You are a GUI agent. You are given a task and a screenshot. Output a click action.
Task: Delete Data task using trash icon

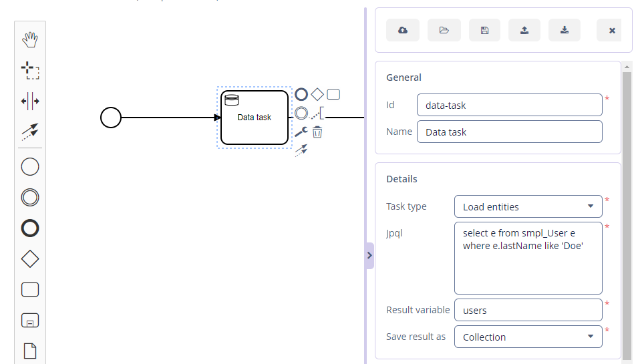click(317, 132)
